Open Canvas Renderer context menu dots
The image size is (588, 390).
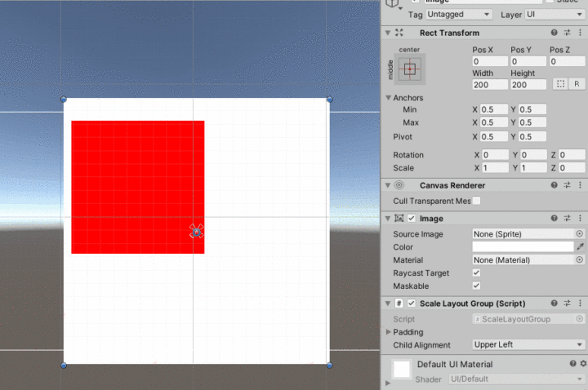580,185
